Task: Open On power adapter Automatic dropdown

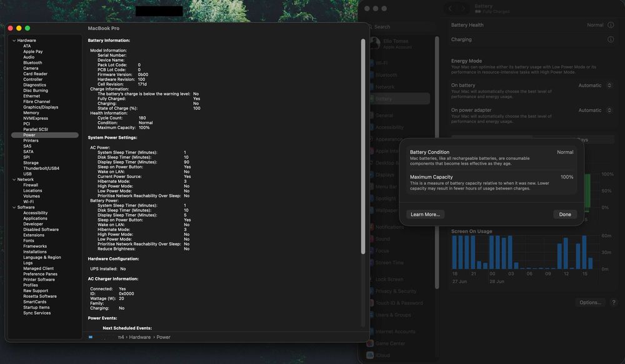Action: [595, 111]
